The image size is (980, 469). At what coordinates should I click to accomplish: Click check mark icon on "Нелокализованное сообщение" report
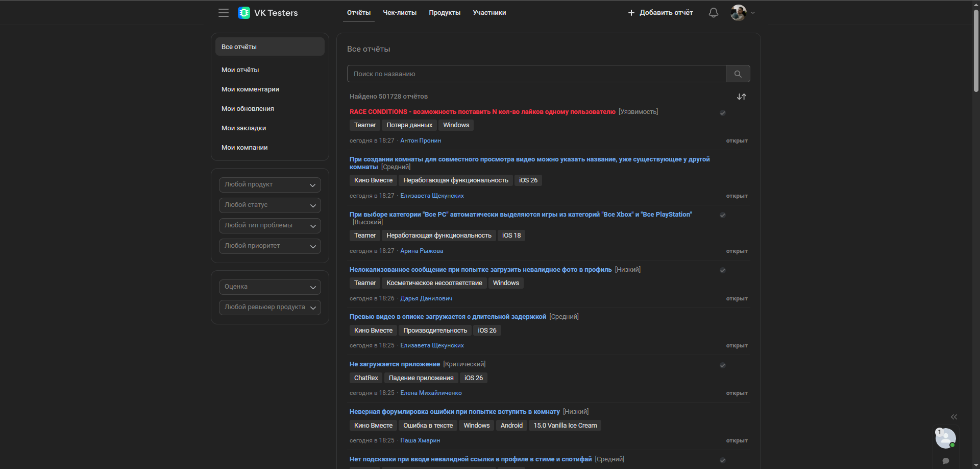723,270
